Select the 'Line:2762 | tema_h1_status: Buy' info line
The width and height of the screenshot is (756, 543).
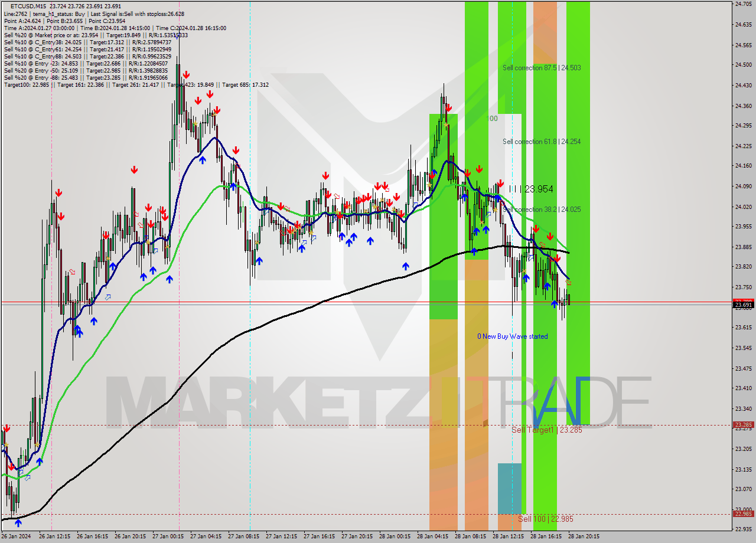coord(94,14)
